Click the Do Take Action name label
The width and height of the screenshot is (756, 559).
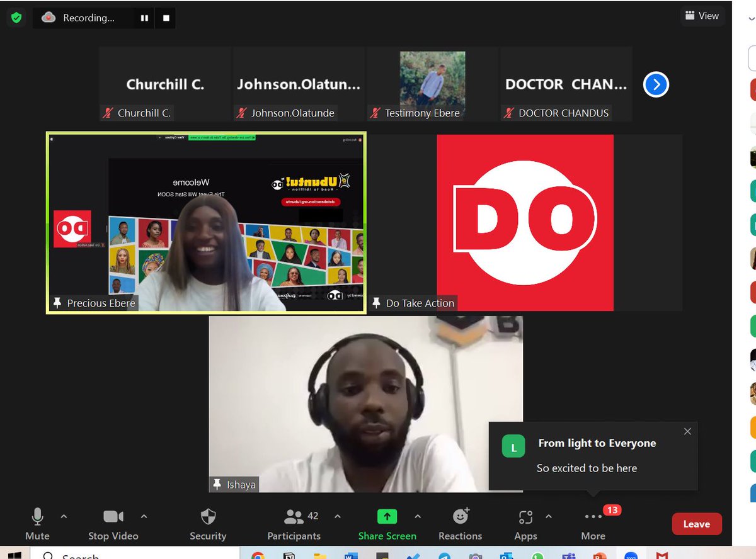click(x=420, y=303)
